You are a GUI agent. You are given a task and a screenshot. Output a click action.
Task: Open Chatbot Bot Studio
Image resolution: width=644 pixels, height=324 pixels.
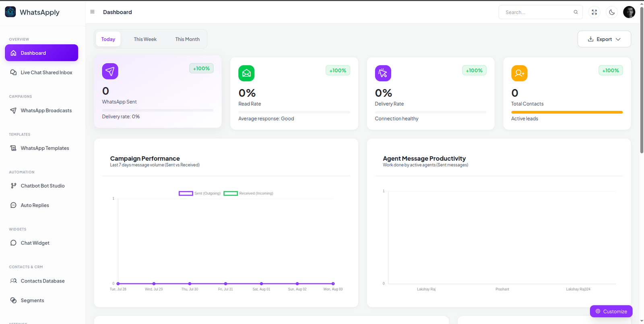pos(41,186)
